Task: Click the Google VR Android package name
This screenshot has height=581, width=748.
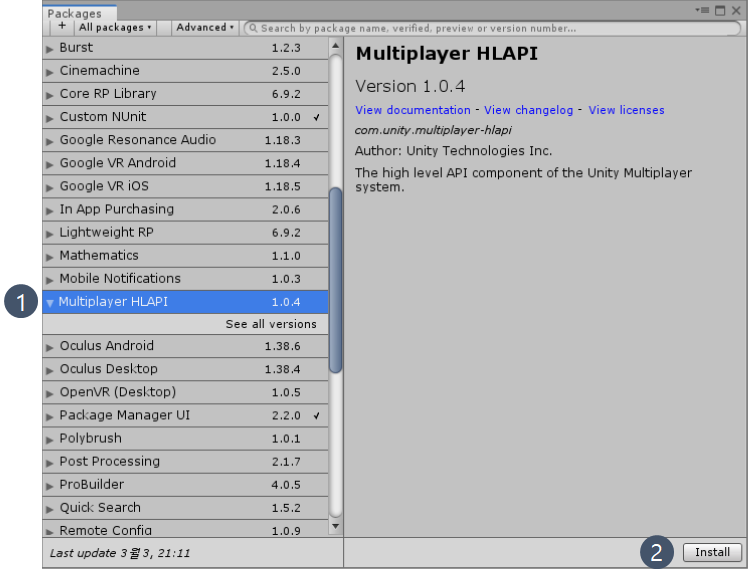Action: 118,163
